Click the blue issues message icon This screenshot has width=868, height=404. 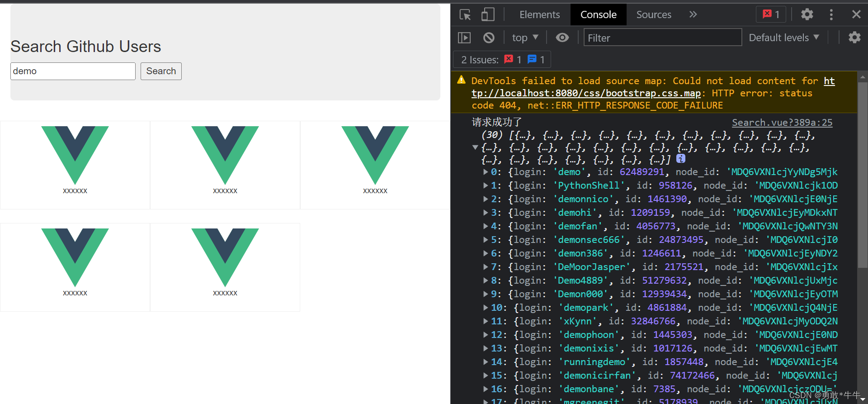tap(532, 59)
